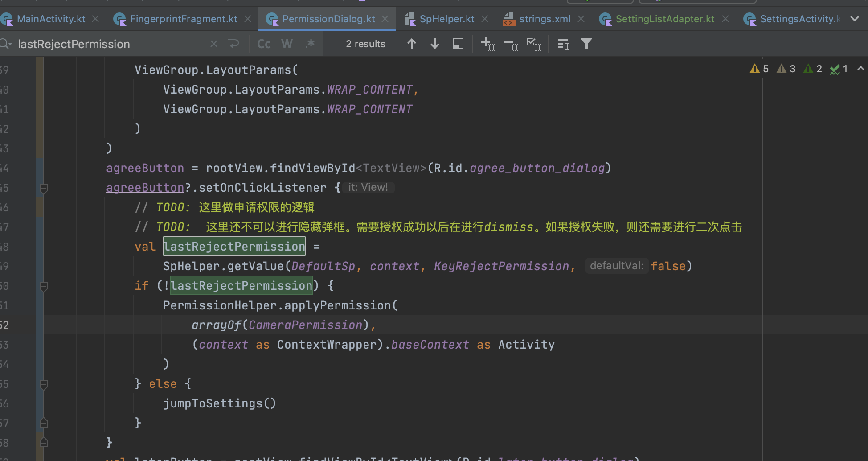Add selection for next occurrence
Screen dimensions: 868x461
tap(488, 44)
